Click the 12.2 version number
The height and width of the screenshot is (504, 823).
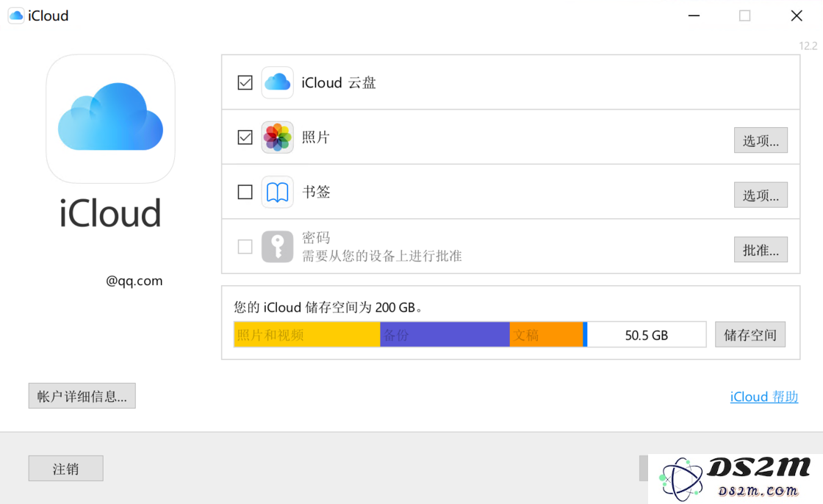coord(808,46)
